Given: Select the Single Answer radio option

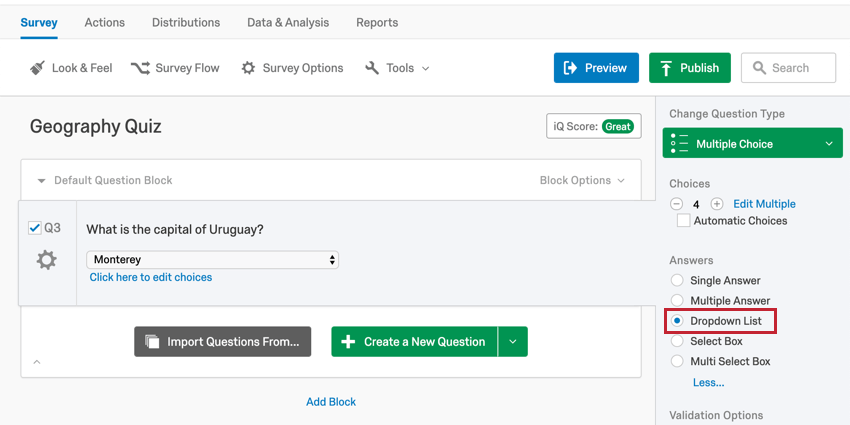Looking at the screenshot, I should 677,280.
